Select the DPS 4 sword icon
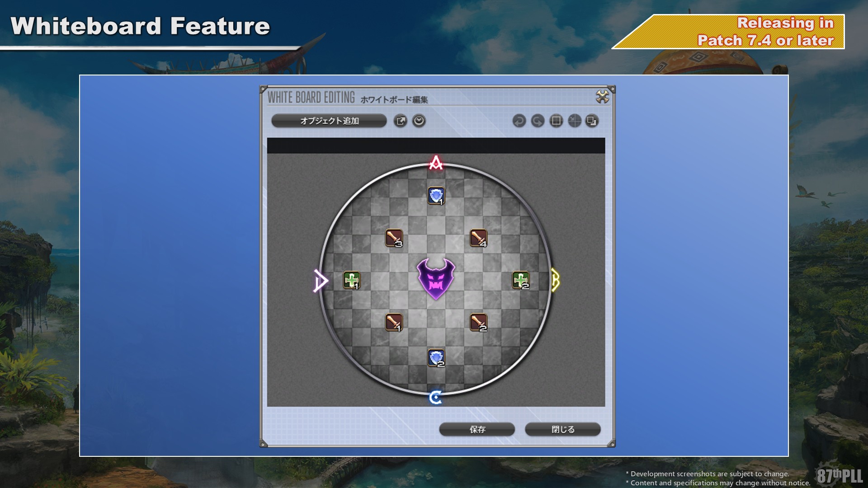868x488 pixels. point(478,238)
